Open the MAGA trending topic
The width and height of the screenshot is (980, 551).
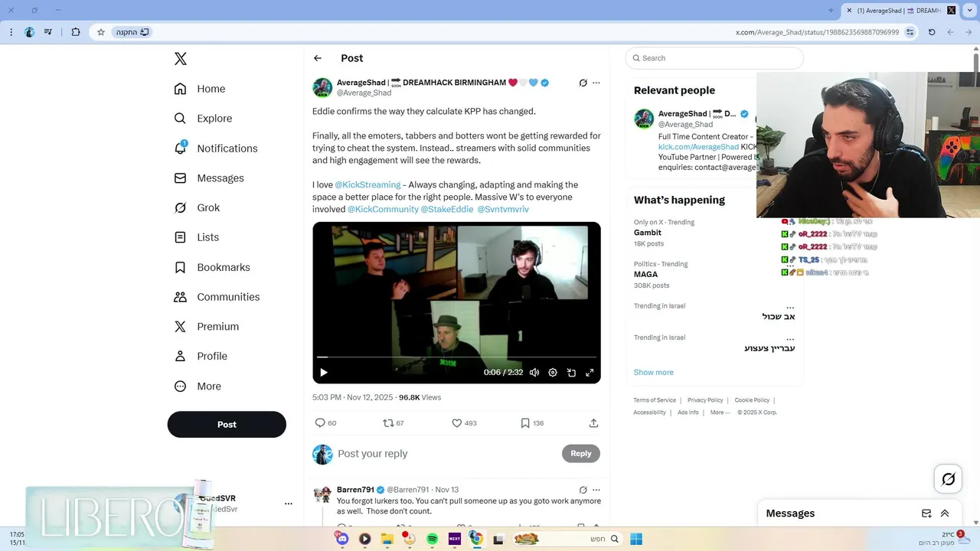click(646, 274)
